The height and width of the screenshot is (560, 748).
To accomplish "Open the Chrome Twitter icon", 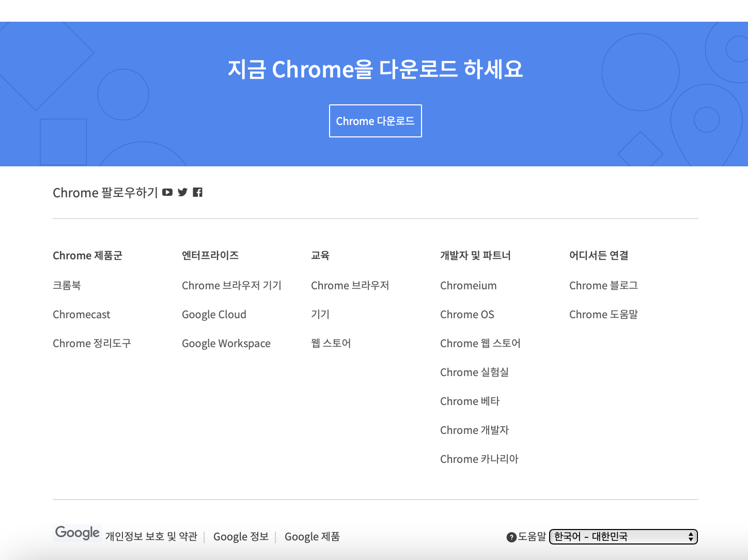I will tap(182, 192).
